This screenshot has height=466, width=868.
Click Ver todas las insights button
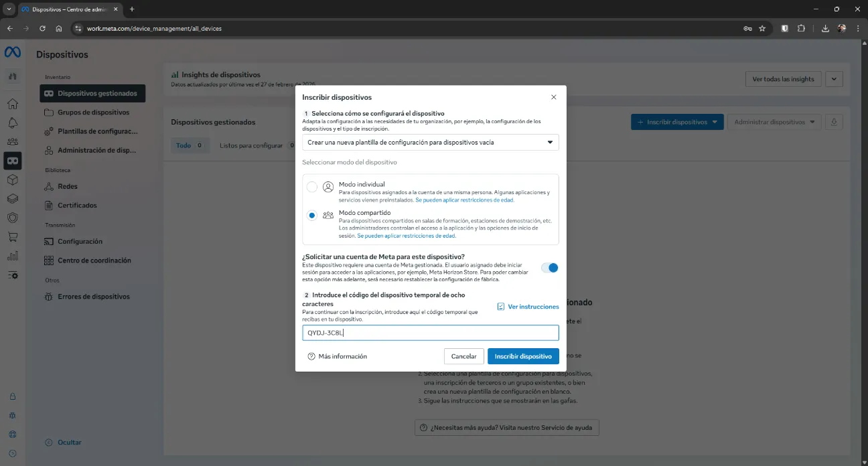[x=783, y=79]
